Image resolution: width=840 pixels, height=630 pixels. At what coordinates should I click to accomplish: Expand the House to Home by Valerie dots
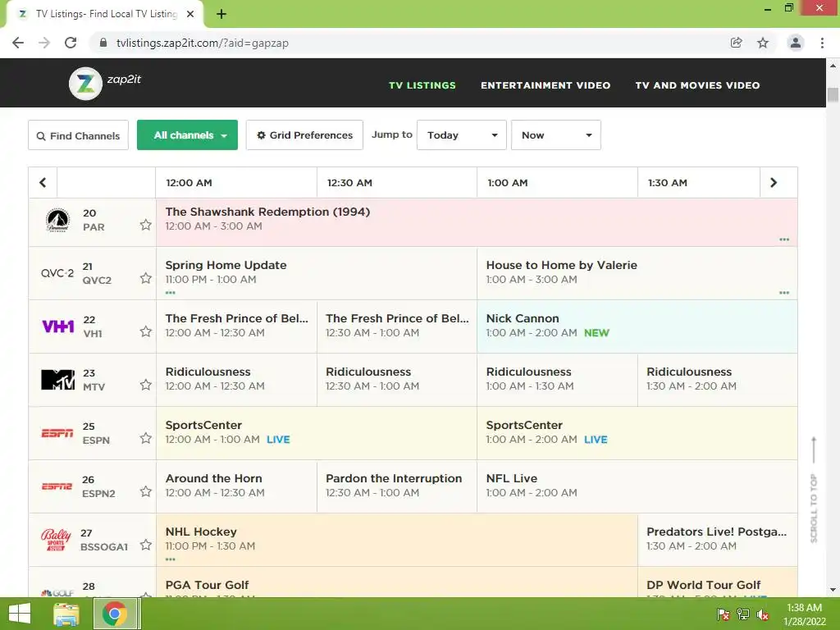tap(784, 293)
